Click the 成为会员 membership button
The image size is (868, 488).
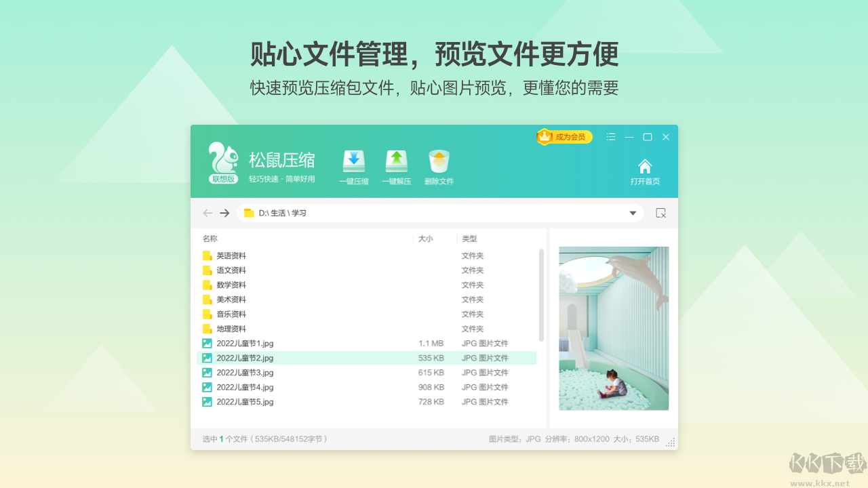[564, 136]
